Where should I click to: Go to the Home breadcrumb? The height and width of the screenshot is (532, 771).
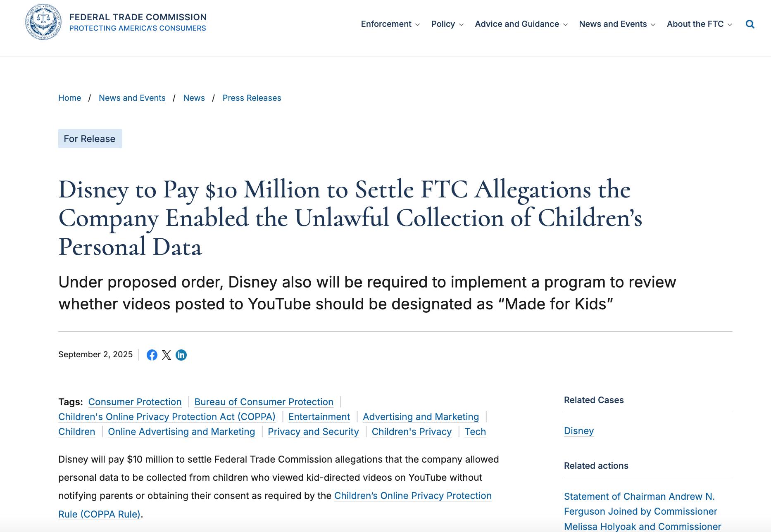pyautogui.click(x=69, y=98)
